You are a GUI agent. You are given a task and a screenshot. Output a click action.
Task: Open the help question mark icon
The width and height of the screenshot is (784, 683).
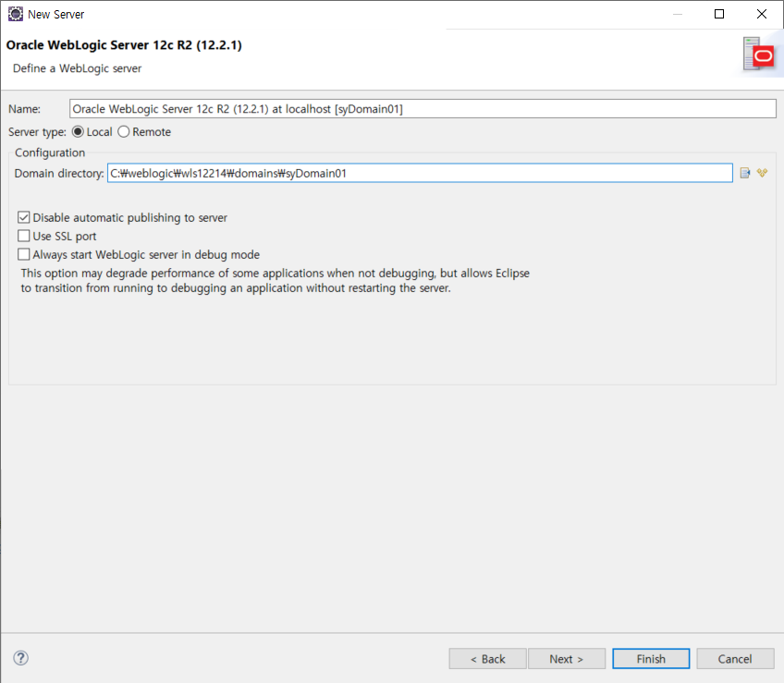[x=21, y=658]
